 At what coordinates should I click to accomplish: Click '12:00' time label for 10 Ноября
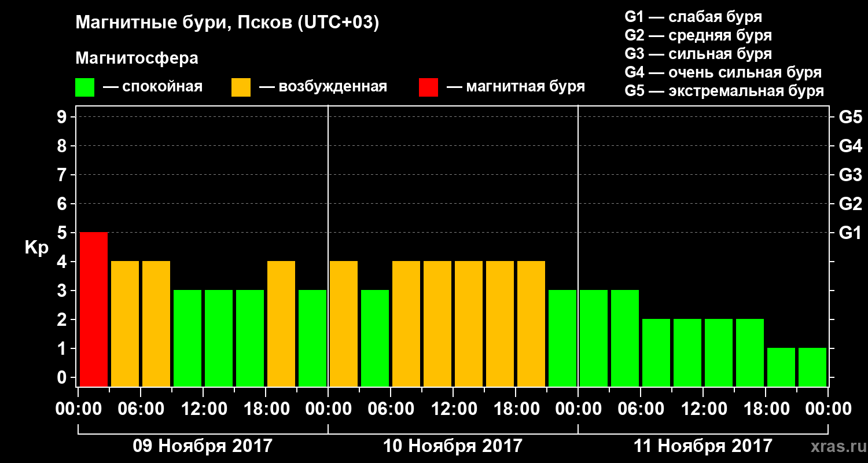[453, 409]
